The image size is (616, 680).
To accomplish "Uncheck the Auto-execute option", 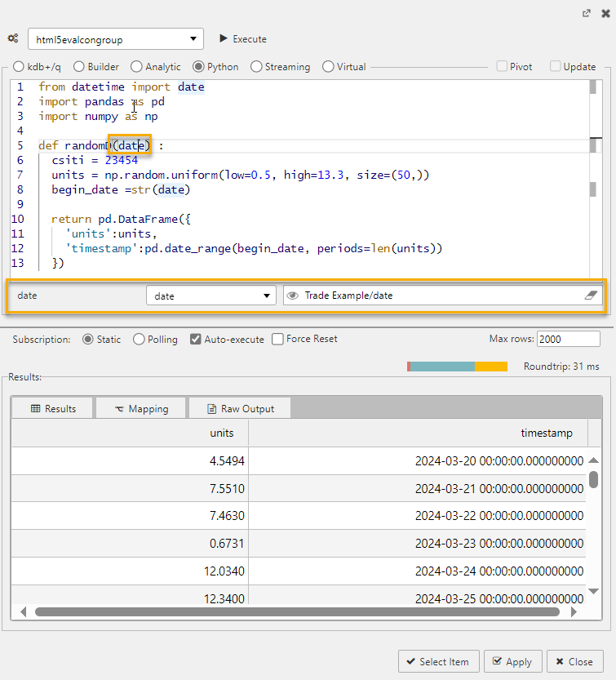I will (196, 339).
